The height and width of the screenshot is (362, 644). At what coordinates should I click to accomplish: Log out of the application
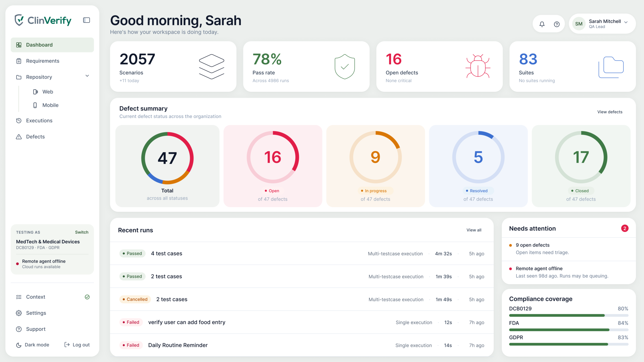pos(77,345)
